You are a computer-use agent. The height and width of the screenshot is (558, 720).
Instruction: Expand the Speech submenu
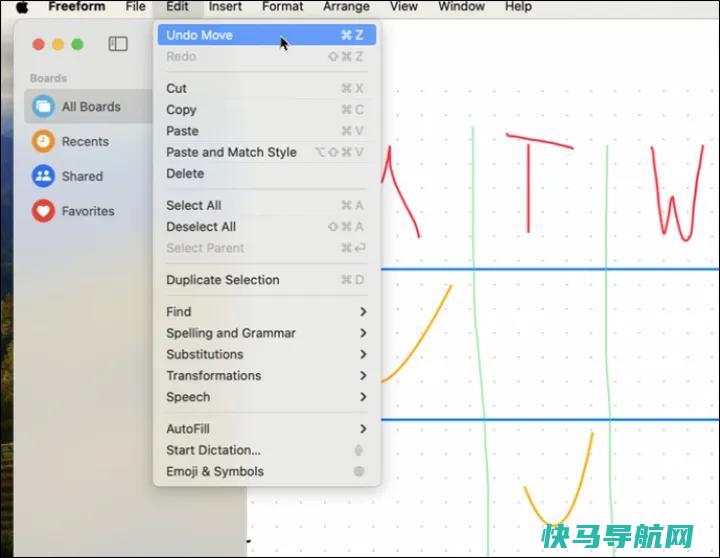[267, 397]
